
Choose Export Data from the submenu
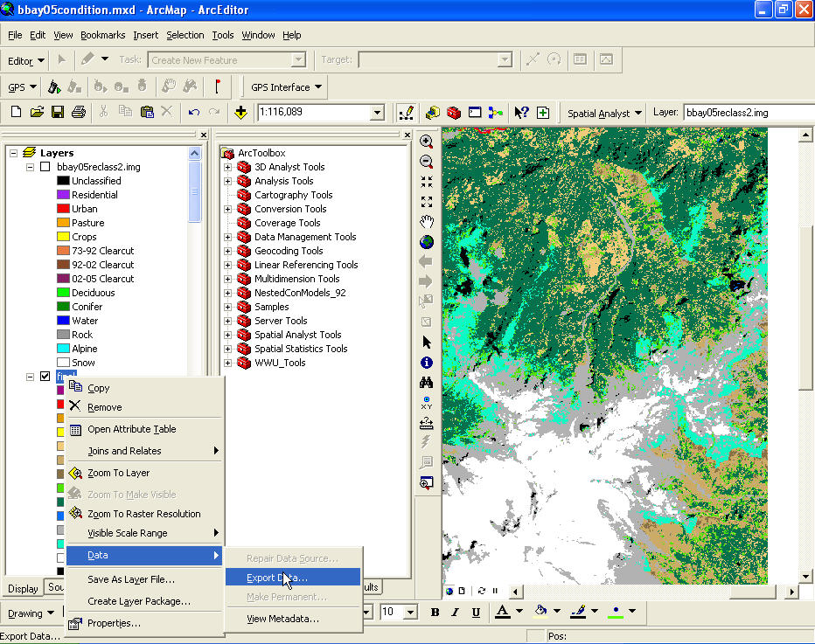tap(293, 578)
